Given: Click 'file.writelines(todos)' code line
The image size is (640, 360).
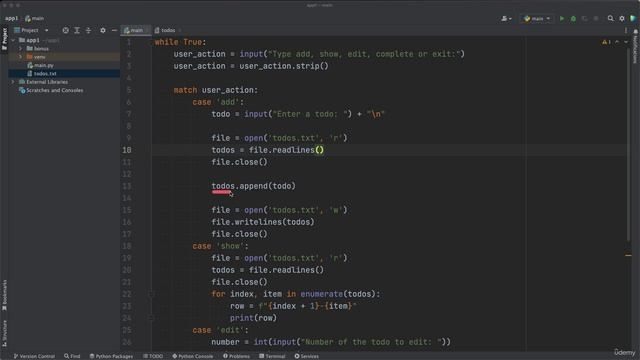Looking at the screenshot, I should pos(263,222).
